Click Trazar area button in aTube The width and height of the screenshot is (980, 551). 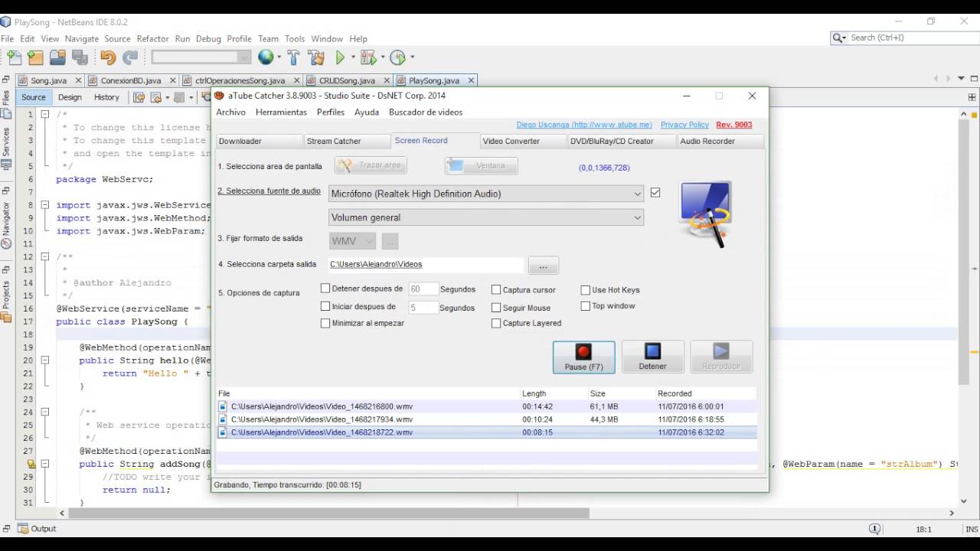coord(371,165)
